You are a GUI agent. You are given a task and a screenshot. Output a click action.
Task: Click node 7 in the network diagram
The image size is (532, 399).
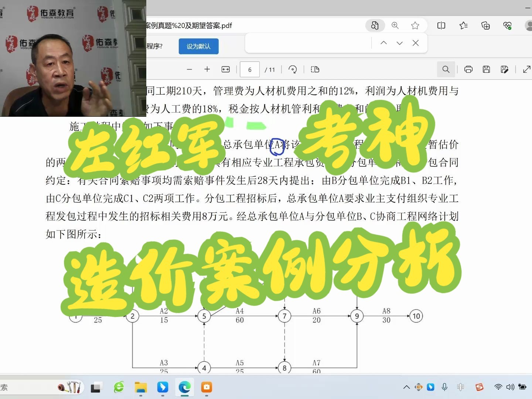tap(284, 316)
